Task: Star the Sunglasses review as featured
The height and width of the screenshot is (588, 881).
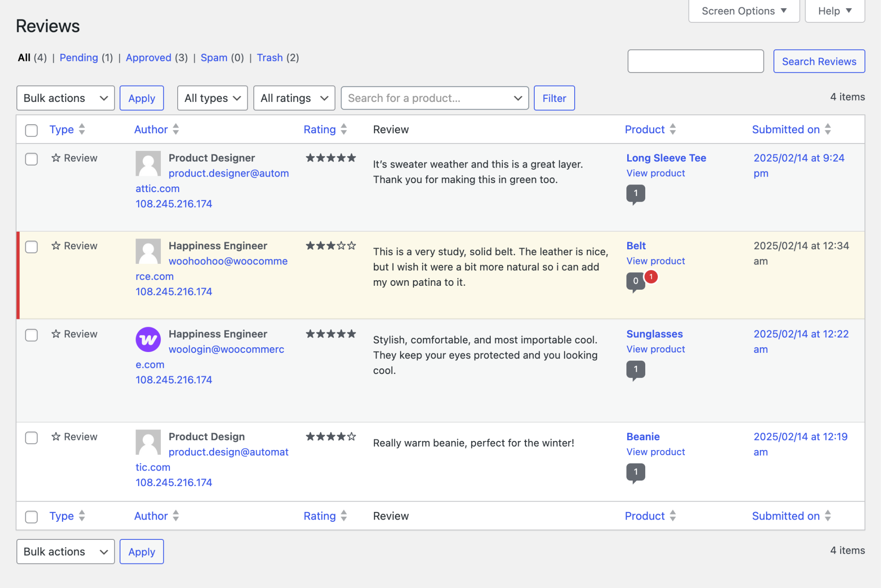Action: tap(55, 333)
